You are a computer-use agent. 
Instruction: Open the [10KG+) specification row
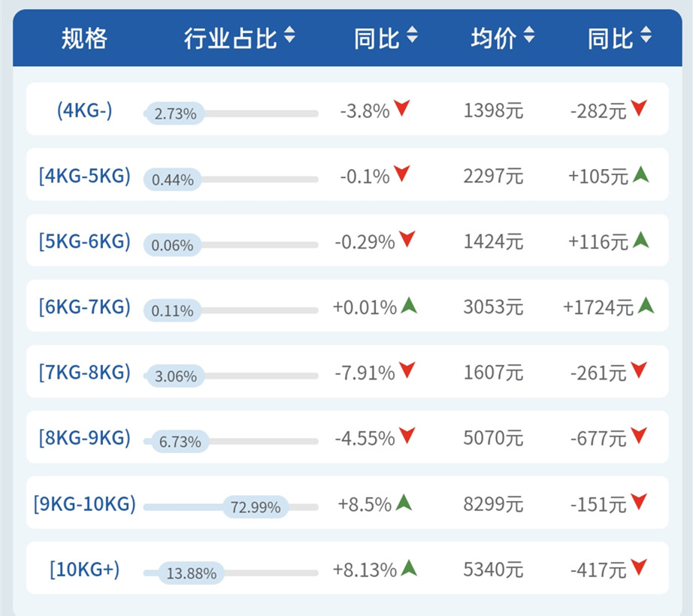(x=84, y=569)
